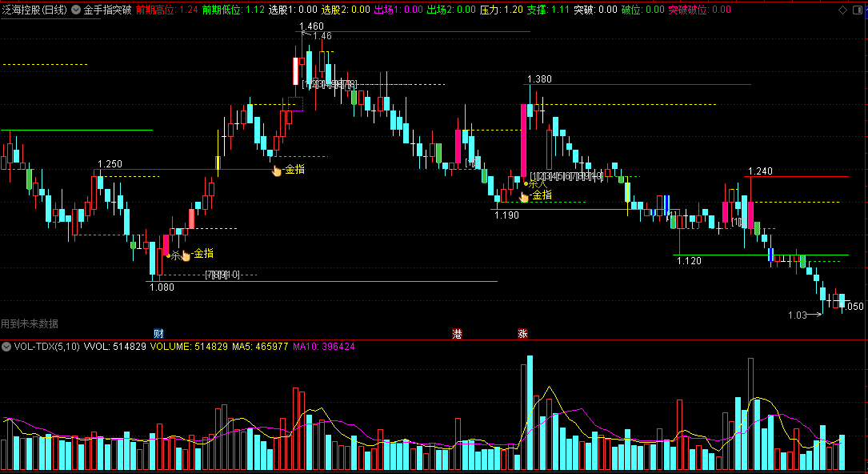Click the 用到未来数据 notice
The height and width of the screenshot is (474, 868).
tap(30, 324)
